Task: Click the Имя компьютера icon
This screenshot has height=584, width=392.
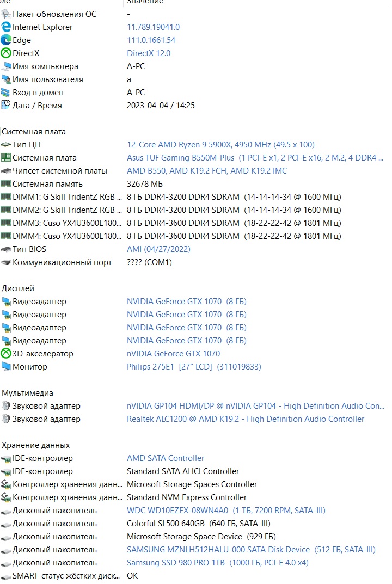Action: [x=6, y=66]
